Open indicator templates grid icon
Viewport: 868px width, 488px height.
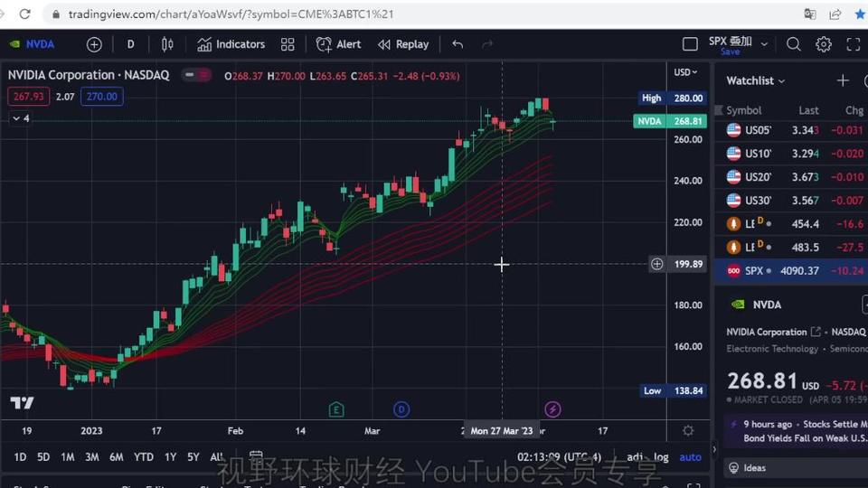pos(288,44)
